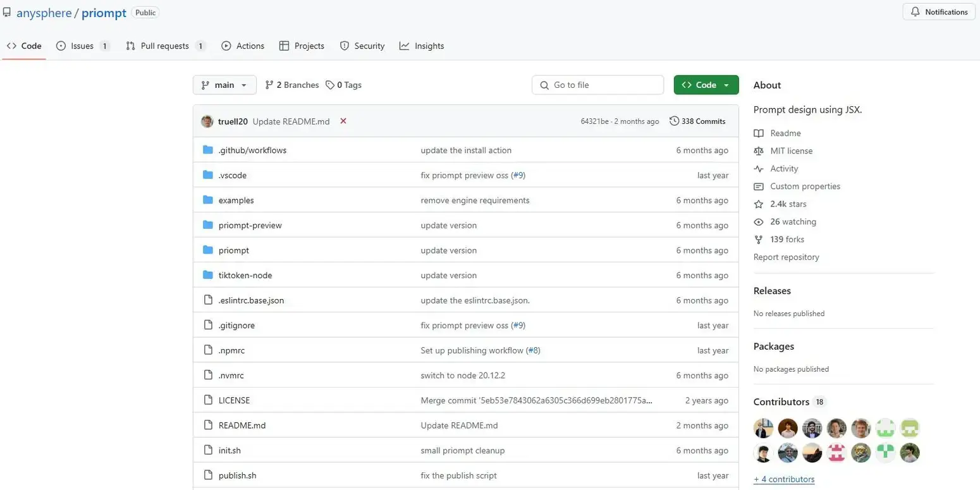The height and width of the screenshot is (490, 980).
Task: Open the README.md file
Action: (242, 426)
